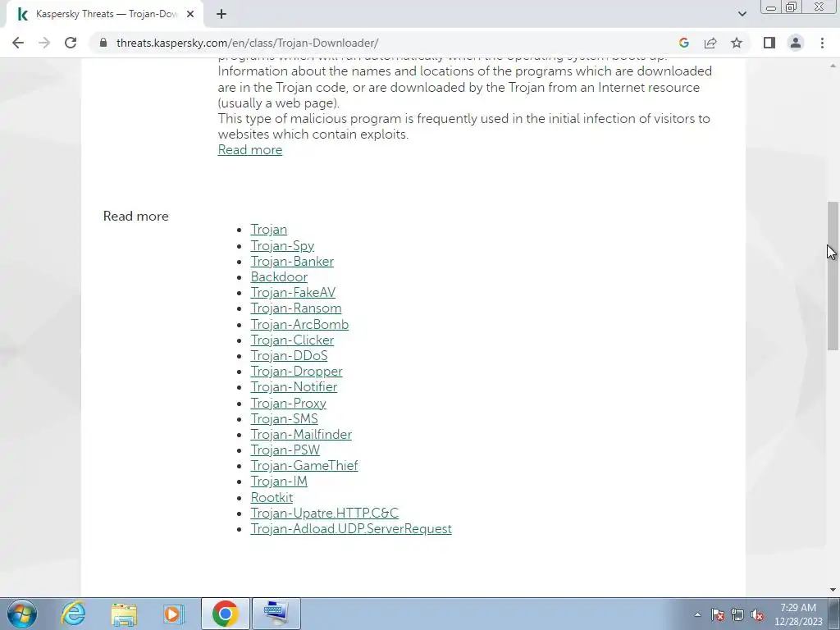
Task: Open the Trojan link
Action: 269,230
